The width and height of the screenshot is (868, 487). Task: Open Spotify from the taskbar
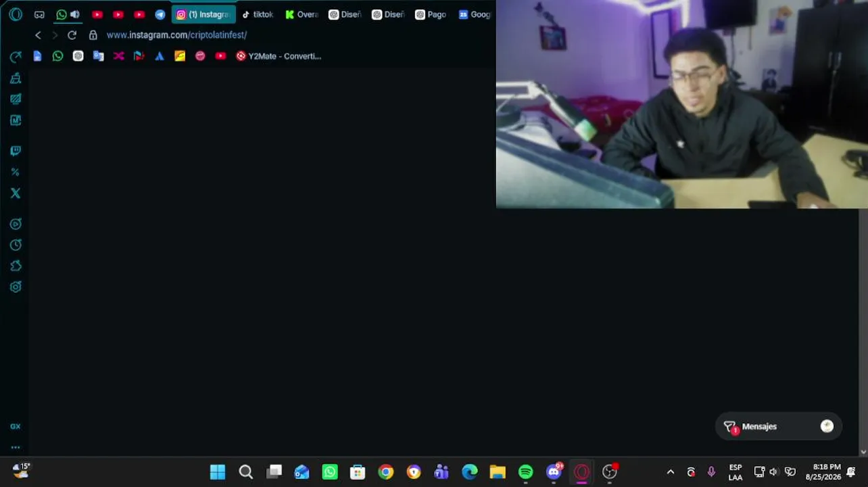coord(525,472)
